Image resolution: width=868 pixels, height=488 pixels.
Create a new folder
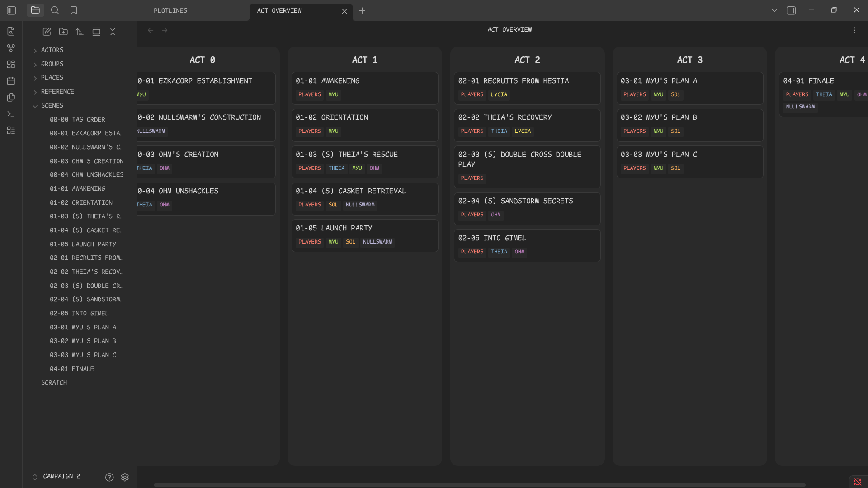coord(63,32)
